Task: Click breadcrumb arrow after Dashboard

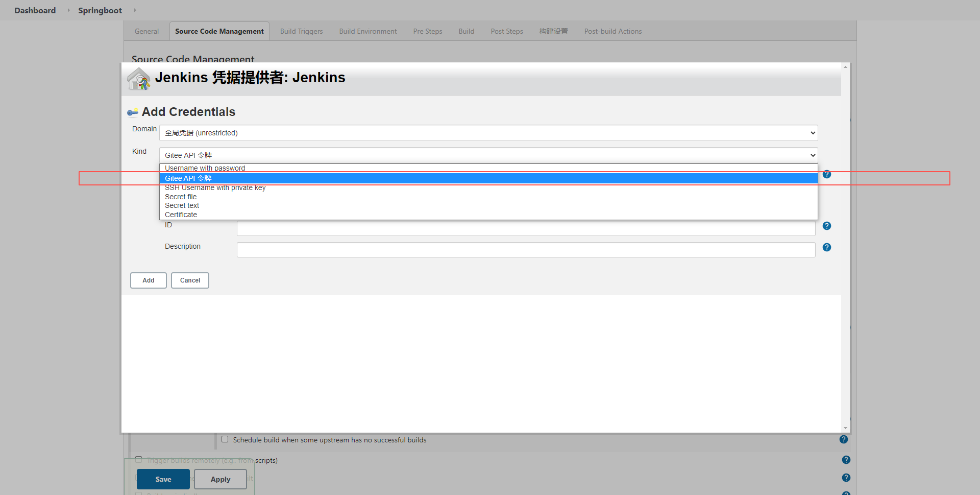Action: [x=68, y=10]
